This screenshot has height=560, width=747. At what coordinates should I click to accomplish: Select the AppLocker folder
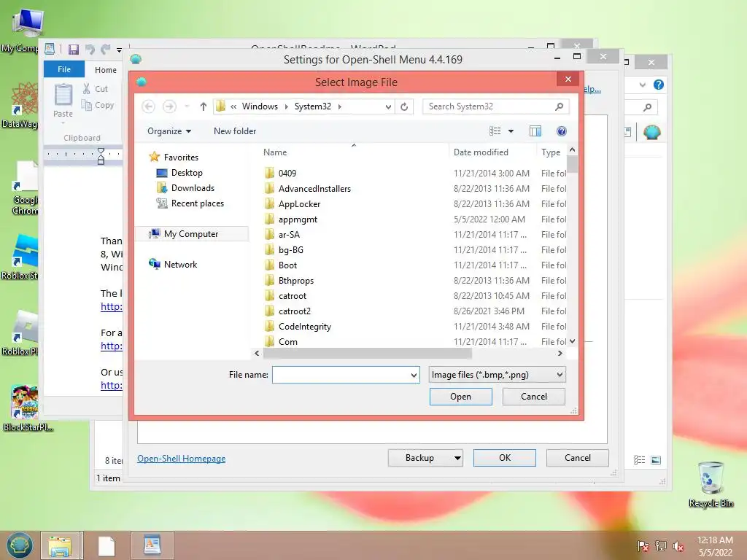(299, 204)
